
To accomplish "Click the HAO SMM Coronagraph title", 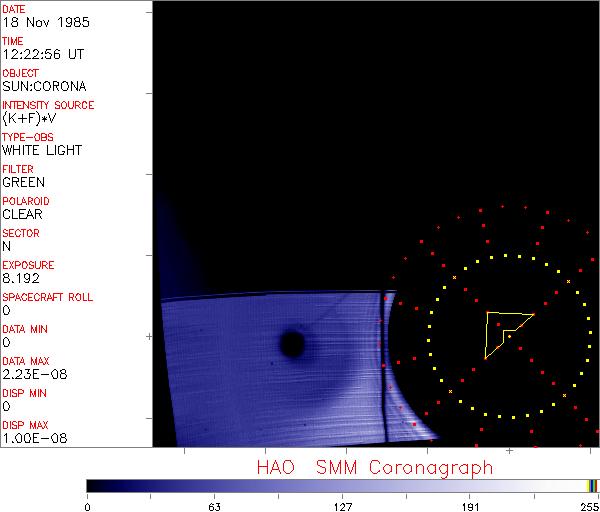I will coord(375,467).
